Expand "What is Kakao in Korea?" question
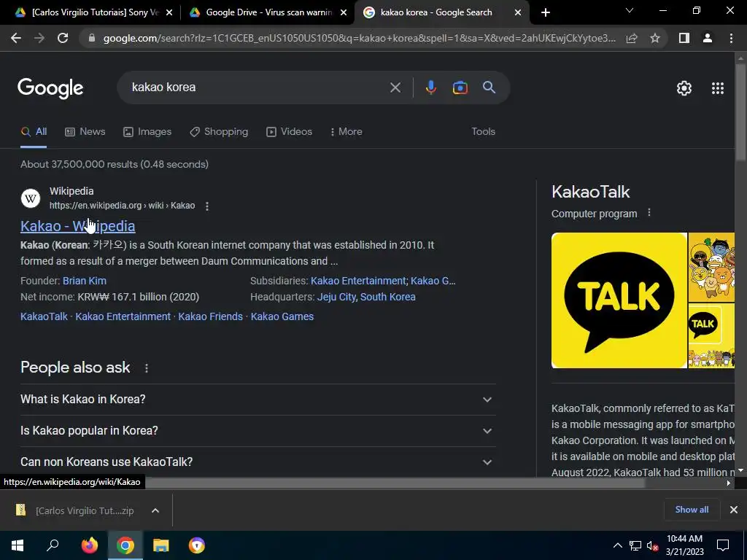This screenshot has height=560, width=747. tap(258, 400)
